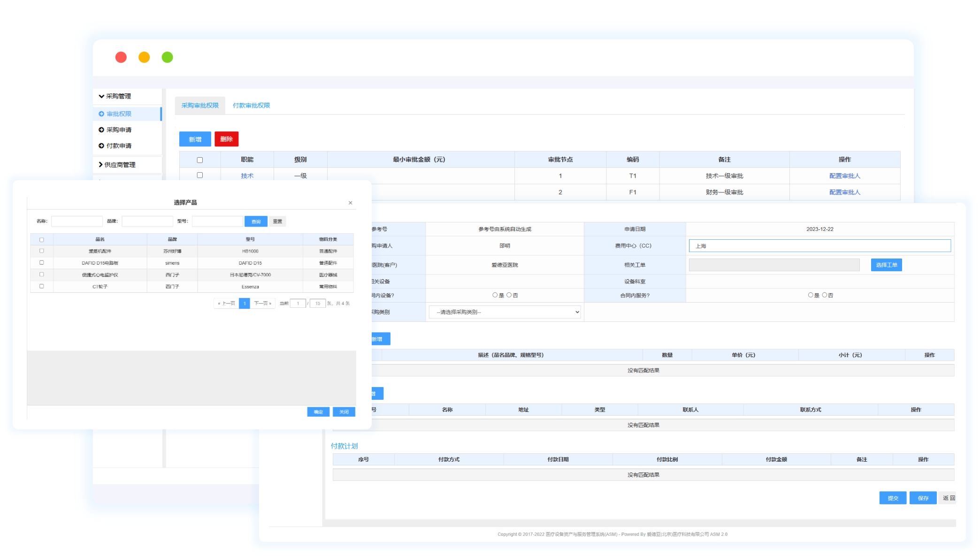The height and width of the screenshot is (556, 980).
Task: Select the 采购审批权限 tab
Action: coord(200,106)
